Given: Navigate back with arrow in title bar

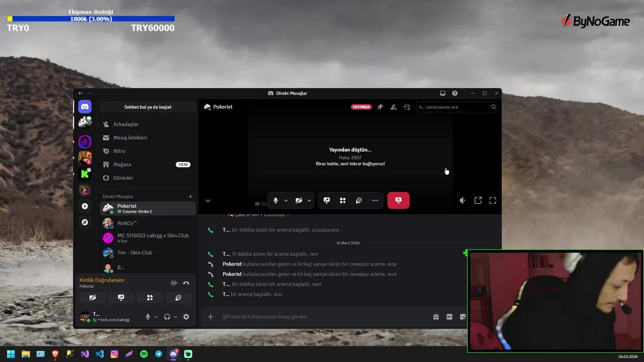Looking at the screenshot, I should point(80,94).
